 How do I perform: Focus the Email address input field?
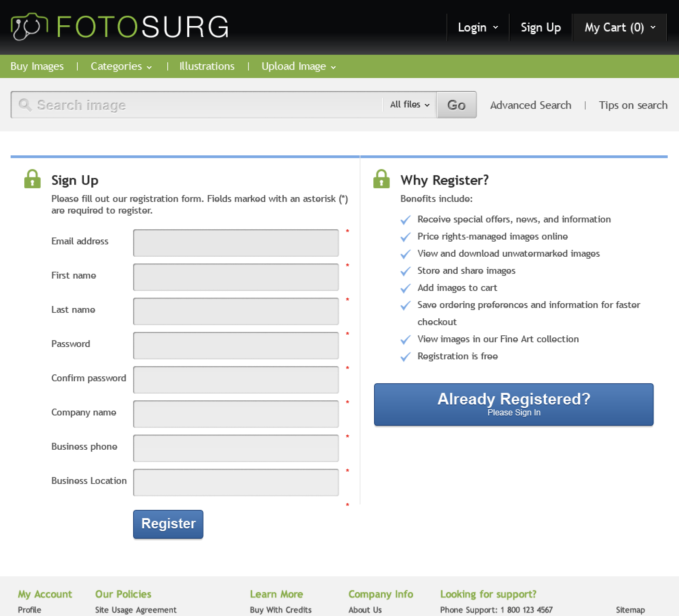[236, 243]
